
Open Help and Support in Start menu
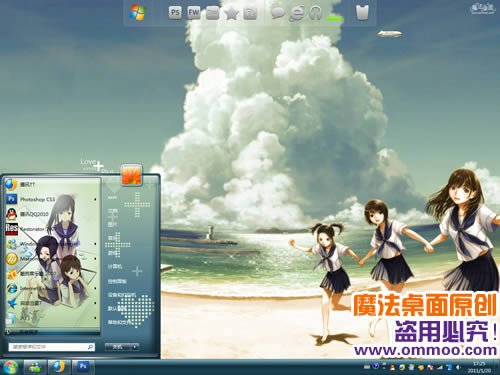pyautogui.click(x=119, y=322)
